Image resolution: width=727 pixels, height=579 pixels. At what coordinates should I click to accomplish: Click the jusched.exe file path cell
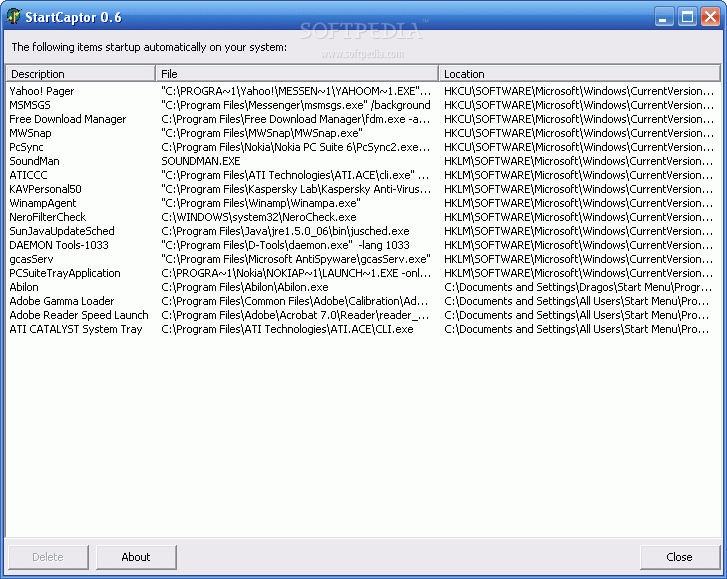coord(285,231)
